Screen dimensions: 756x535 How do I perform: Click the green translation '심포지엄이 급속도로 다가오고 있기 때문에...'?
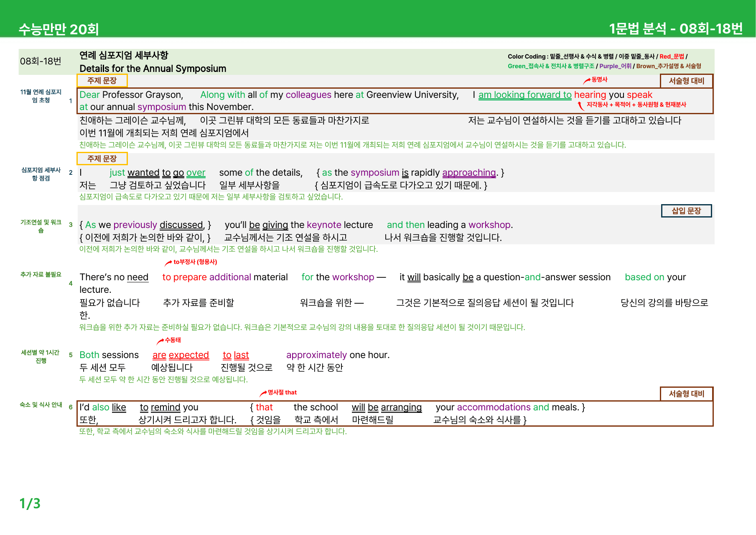pos(211,197)
